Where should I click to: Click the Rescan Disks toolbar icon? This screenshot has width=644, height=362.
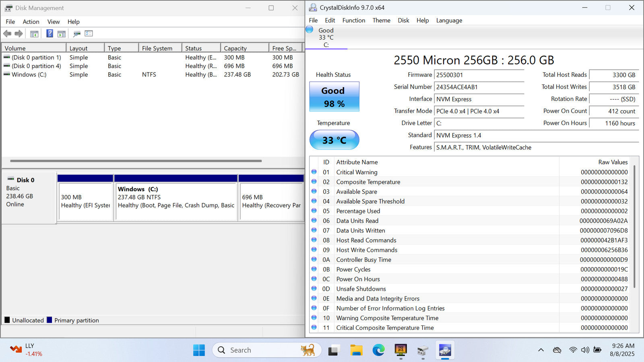[x=76, y=34]
